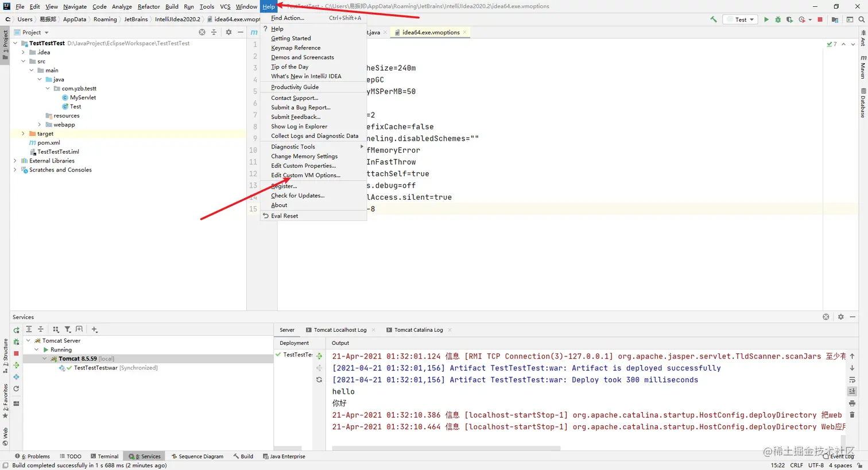Select Eval Reset in Help menu
Screen dimensions: 868x470
pyautogui.click(x=313, y=216)
